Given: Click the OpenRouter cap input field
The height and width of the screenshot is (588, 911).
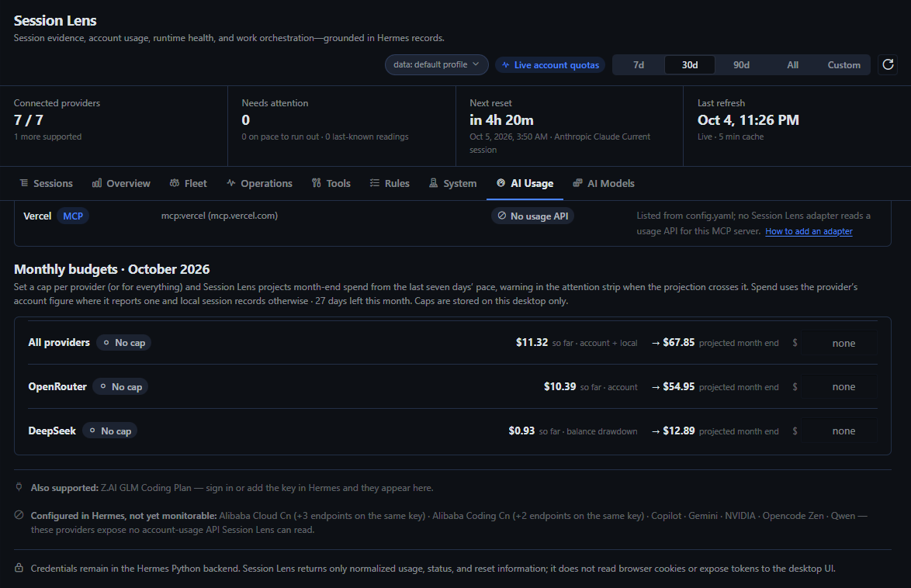Looking at the screenshot, I should tap(840, 387).
